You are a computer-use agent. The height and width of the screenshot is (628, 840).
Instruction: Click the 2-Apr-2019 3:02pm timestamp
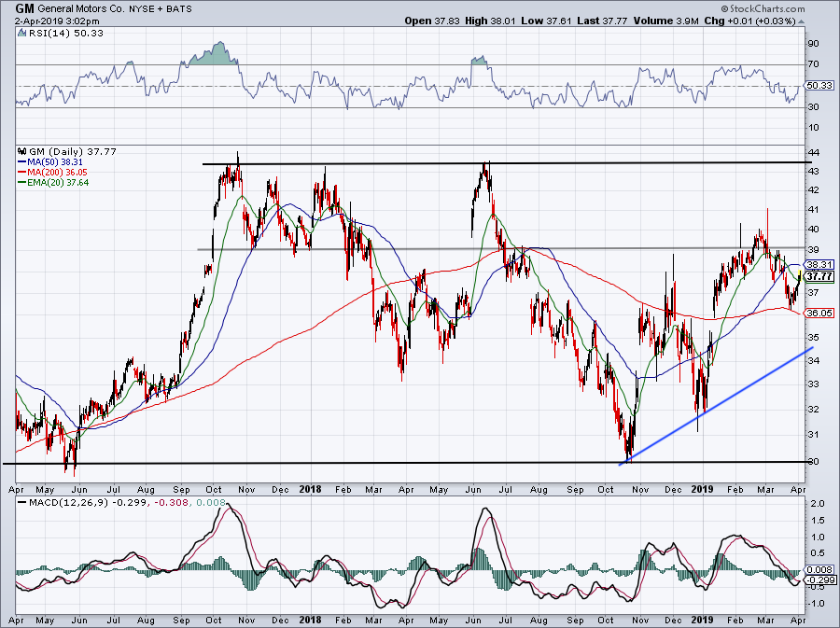[x=57, y=21]
